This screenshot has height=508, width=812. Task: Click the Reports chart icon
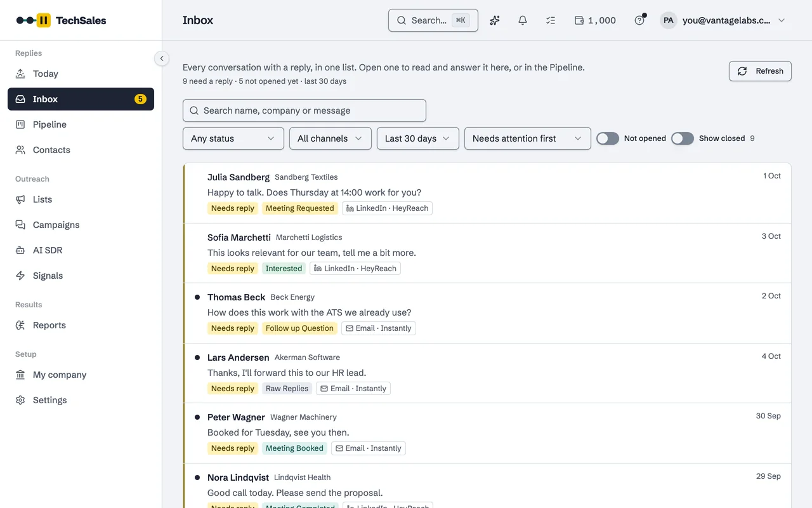tap(20, 325)
